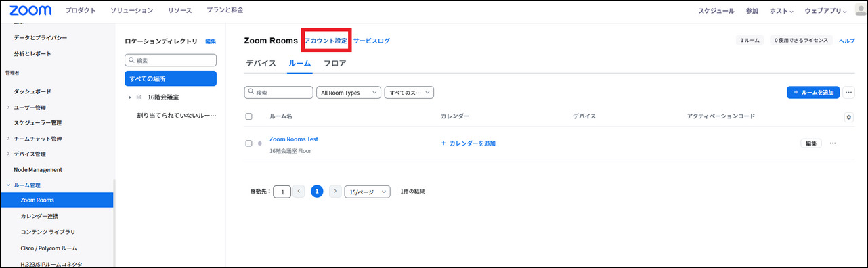Select 割り当てられていないルー… entry
Viewport: 868px width, 268px height.
[x=176, y=116]
